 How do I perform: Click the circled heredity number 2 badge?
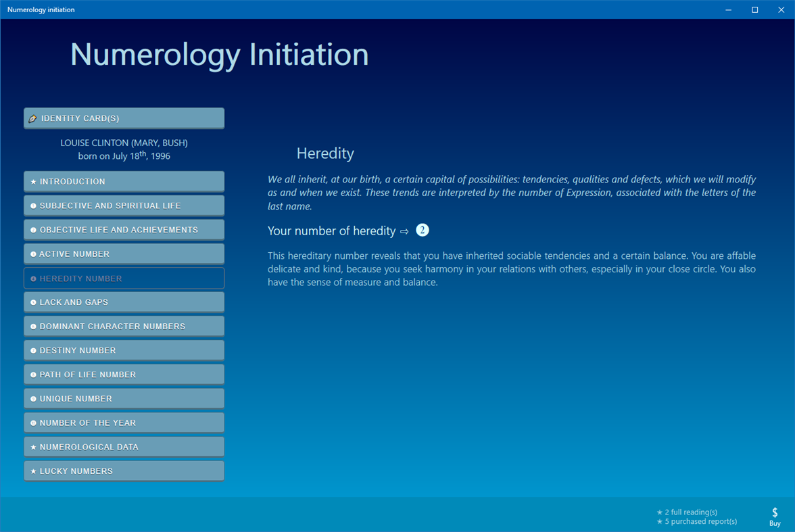422,230
